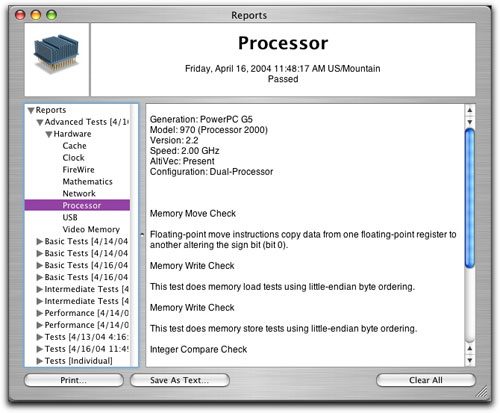Select the USB report

(x=70, y=217)
